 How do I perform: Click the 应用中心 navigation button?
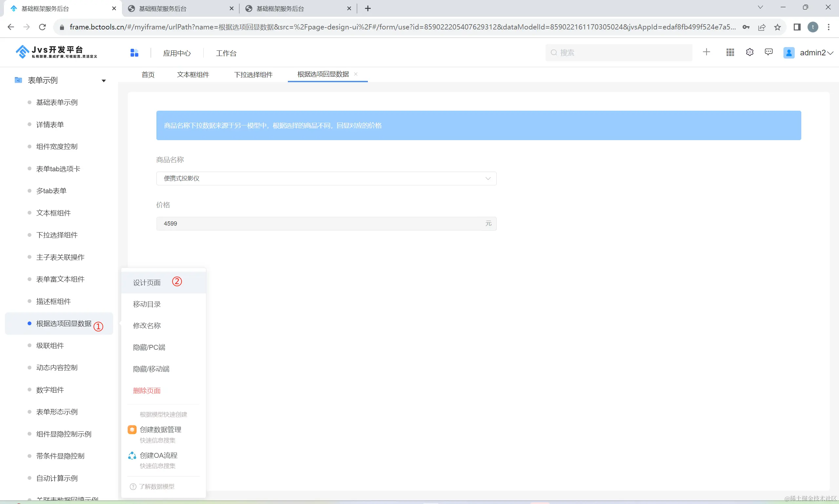(x=177, y=53)
